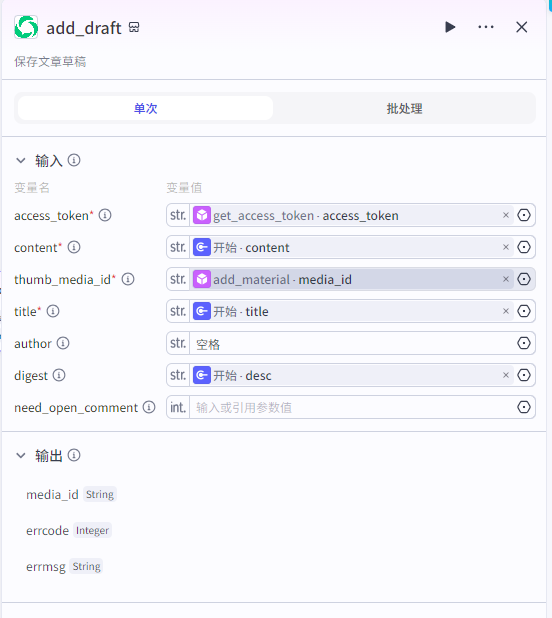Remove the add_material media_id reference
This screenshot has width=552, height=618.
506,279
